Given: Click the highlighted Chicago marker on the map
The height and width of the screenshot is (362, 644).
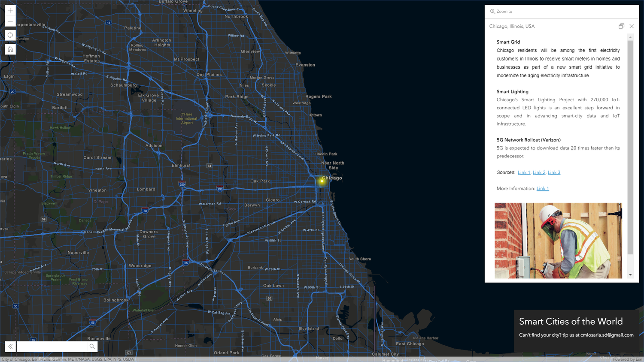Looking at the screenshot, I should pyautogui.click(x=322, y=181).
